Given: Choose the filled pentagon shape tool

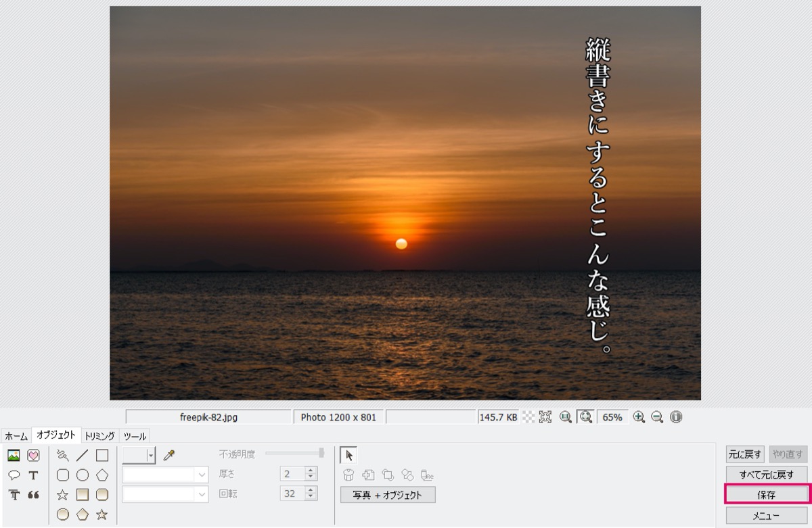Looking at the screenshot, I should point(83,514).
